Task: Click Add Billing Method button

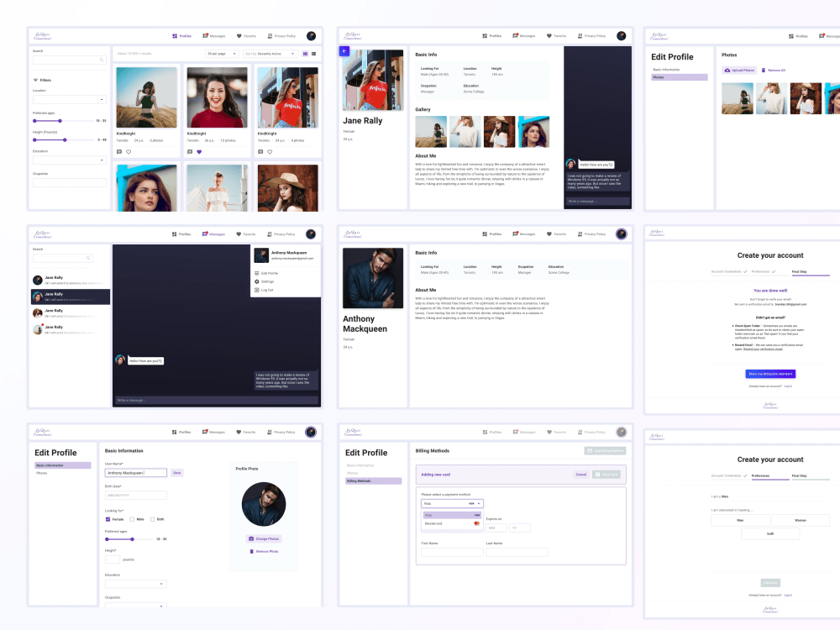Action: [605, 451]
